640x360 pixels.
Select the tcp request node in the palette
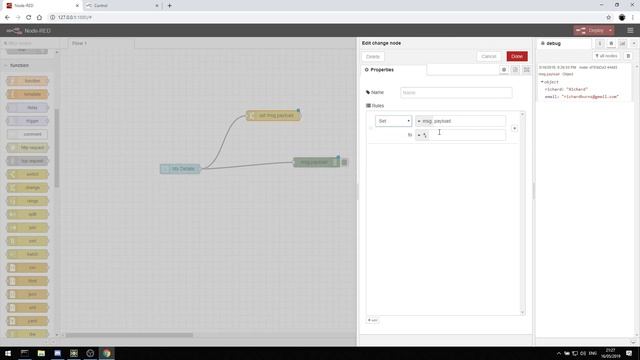27,161
